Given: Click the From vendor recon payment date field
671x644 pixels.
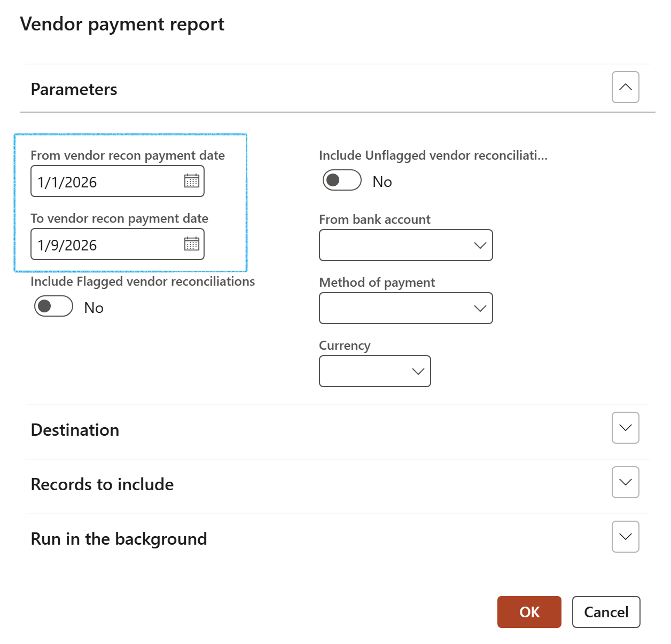Looking at the screenshot, I should [107, 182].
